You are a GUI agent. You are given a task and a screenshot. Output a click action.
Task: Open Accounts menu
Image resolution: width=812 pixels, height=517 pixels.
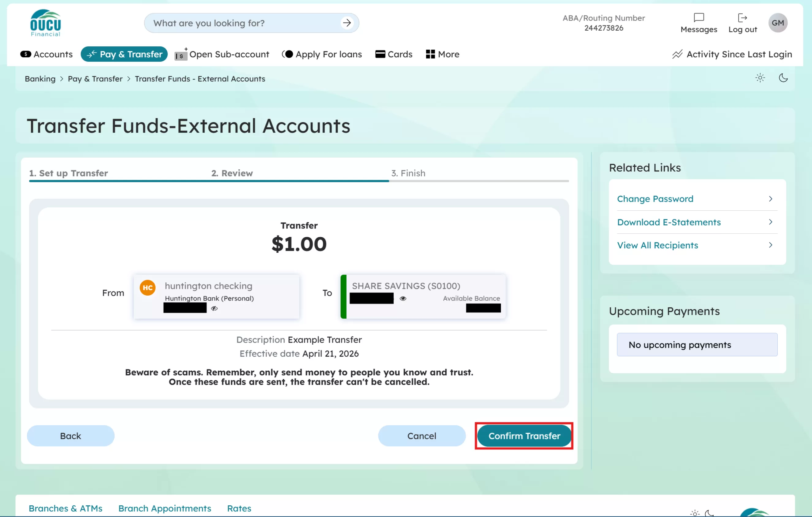pyautogui.click(x=47, y=54)
